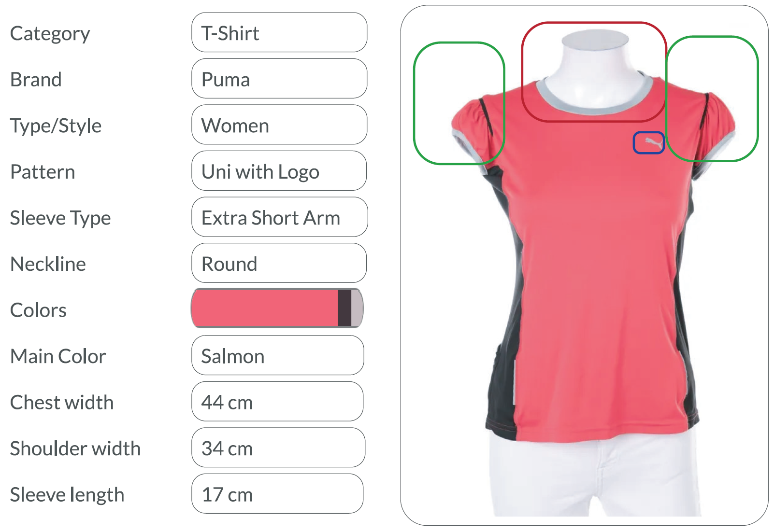Select the Sleeve length 17 cm field
774x532 pixels.
point(277,494)
